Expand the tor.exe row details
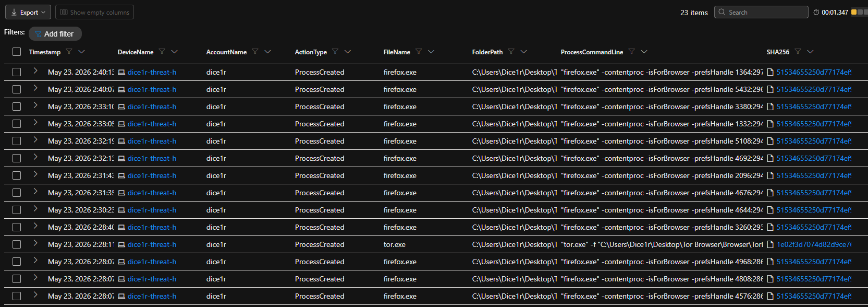 (x=35, y=243)
